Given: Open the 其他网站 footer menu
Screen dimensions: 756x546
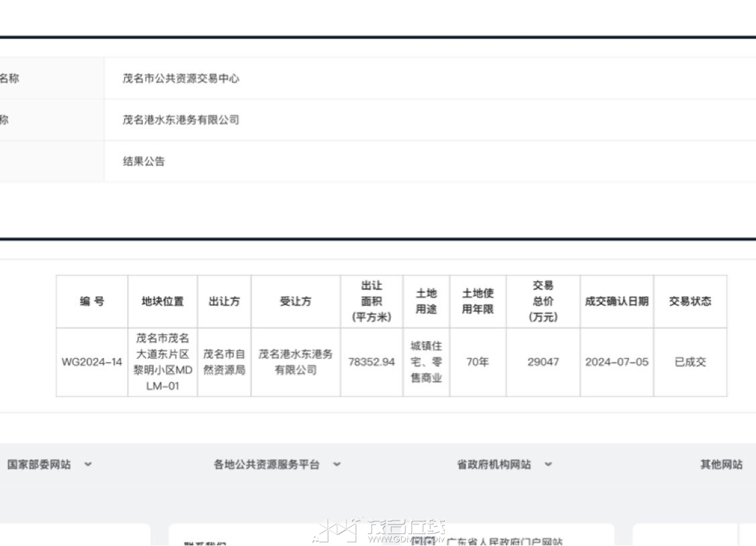Looking at the screenshot, I should coord(721,465).
